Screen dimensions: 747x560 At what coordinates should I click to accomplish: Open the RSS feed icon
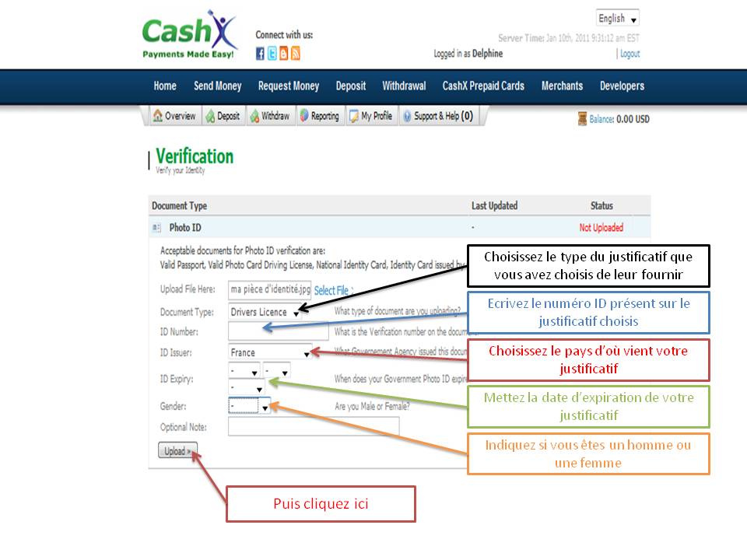(x=296, y=54)
